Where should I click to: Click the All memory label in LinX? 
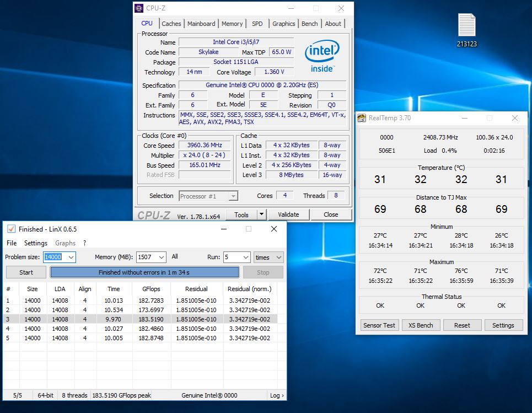pyautogui.click(x=175, y=256)
